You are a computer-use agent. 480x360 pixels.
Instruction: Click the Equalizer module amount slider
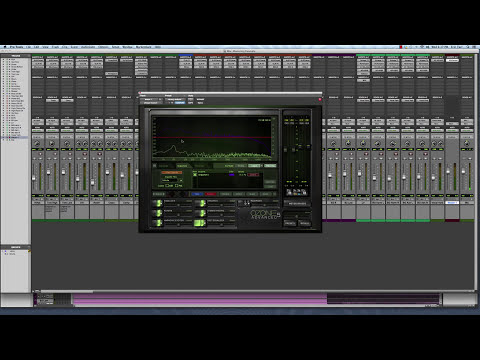click(178, 205)
